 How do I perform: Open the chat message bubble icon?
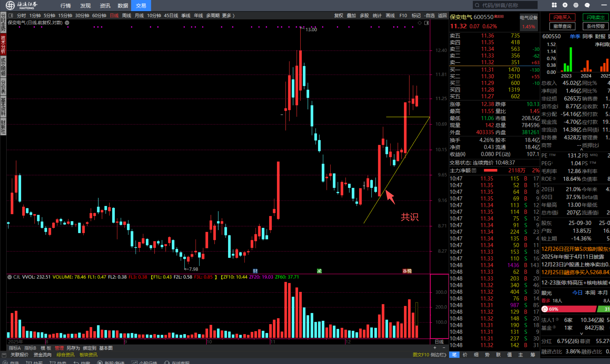(587, 5)
